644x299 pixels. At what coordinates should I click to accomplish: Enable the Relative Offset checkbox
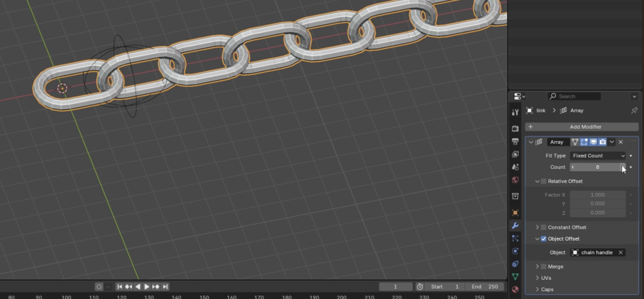click(544, 181)
